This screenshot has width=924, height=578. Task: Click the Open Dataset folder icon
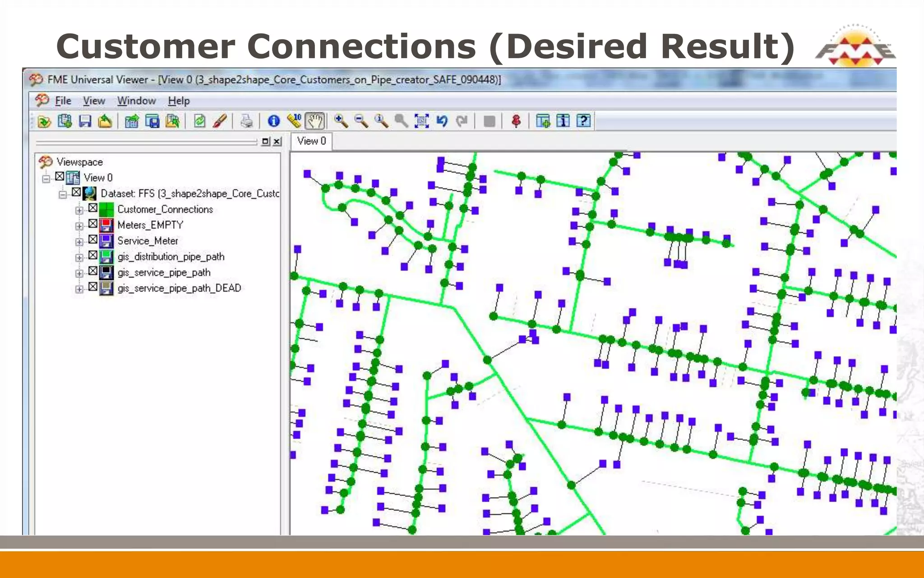coord(44,121)
